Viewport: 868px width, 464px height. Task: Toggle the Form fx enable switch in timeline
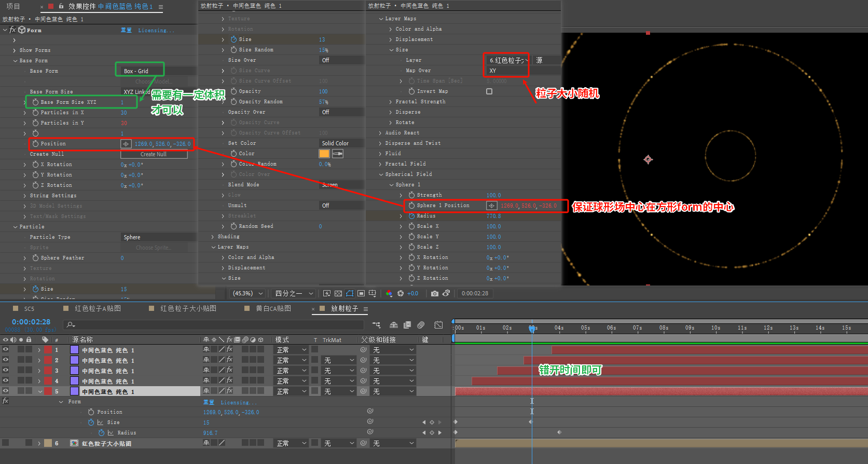(x=6, y=401)
